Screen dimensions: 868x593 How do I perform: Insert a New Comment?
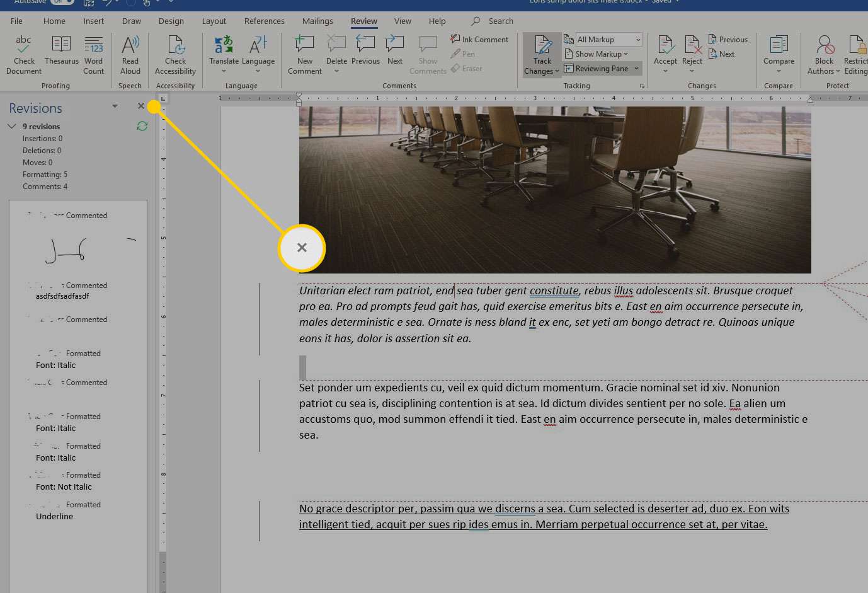305,55
